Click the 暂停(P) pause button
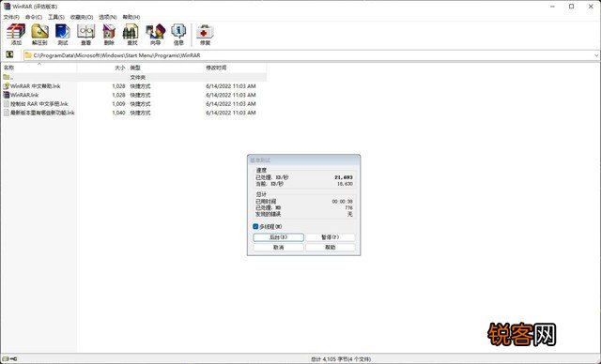Image resolution: width=601 pixels, height=364 pixels. pos(330,237)
